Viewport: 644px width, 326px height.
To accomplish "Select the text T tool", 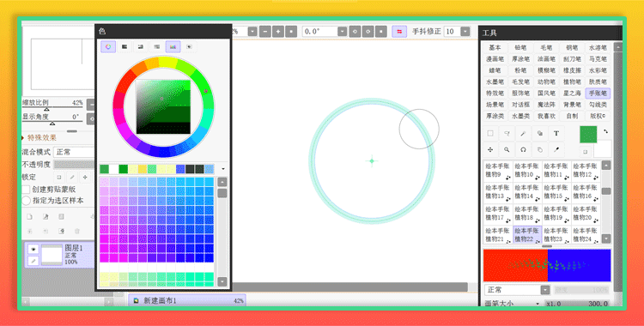I will click(x=556, y=134).
